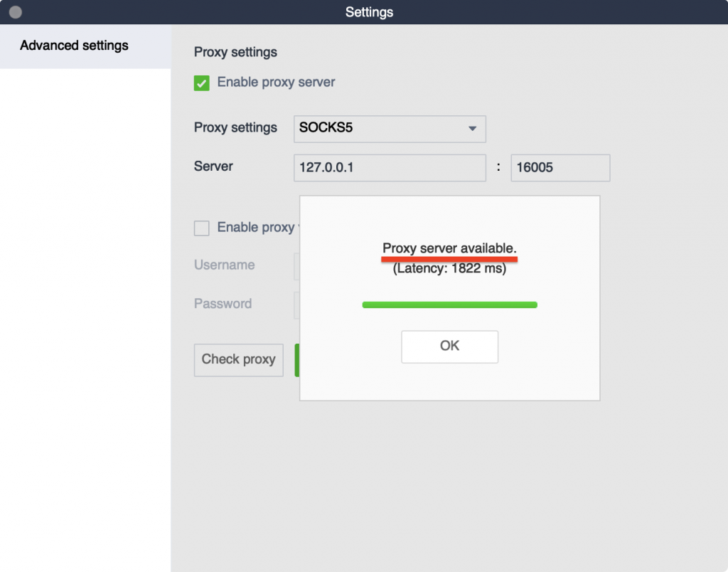Click the underlined Proxy server available text
728x572 pixels.
tap(449, 248)
